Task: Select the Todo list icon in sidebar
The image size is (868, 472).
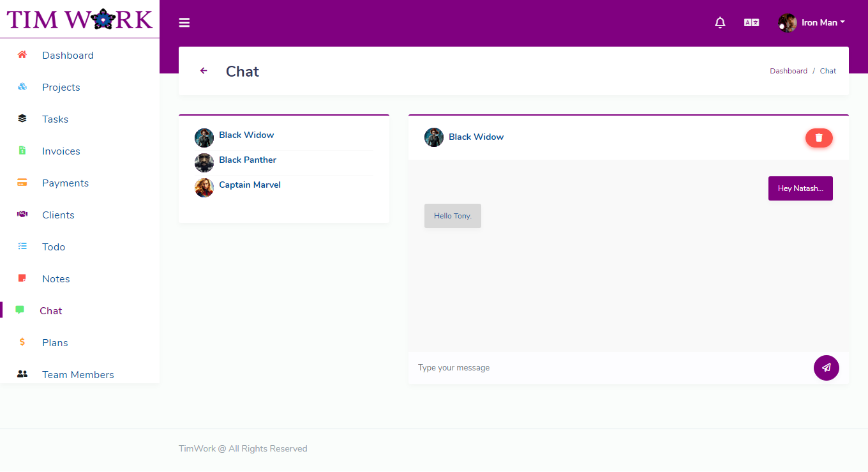Action: [x=22, y=247]
